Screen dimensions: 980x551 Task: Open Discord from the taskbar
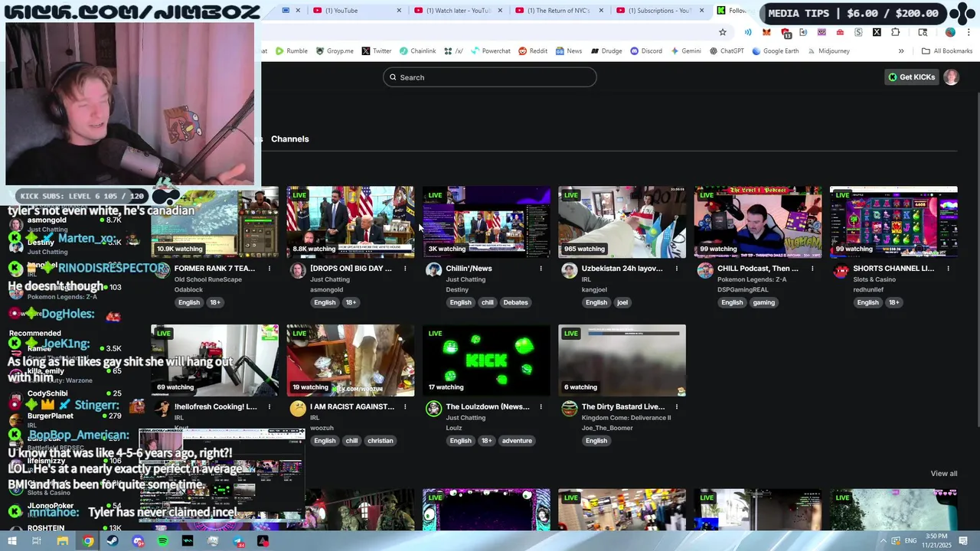click(x=138, y=541)
